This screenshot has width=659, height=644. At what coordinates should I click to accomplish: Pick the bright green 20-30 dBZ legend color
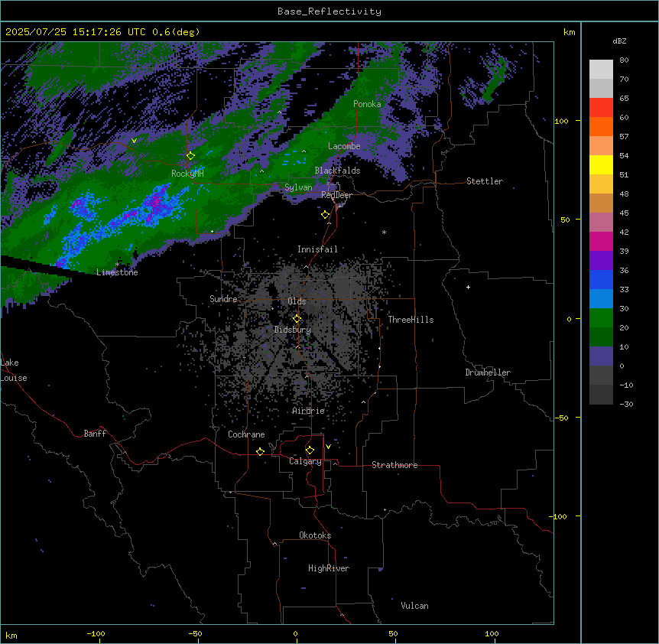pos(601,318)
